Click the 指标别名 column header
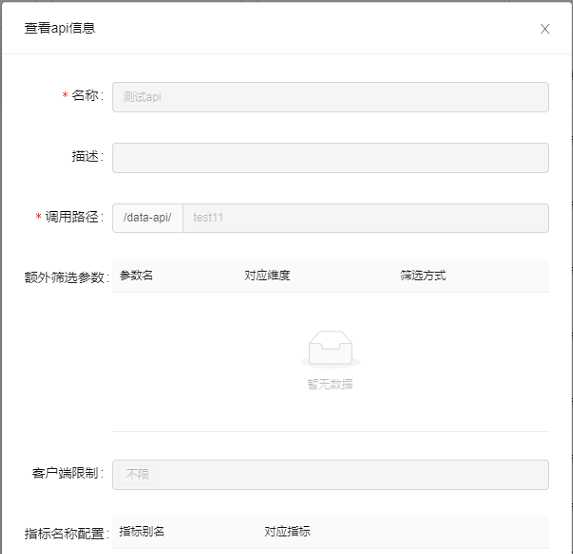Image resolution: width=573 pixels, height=554 pixels. (142, 532)
